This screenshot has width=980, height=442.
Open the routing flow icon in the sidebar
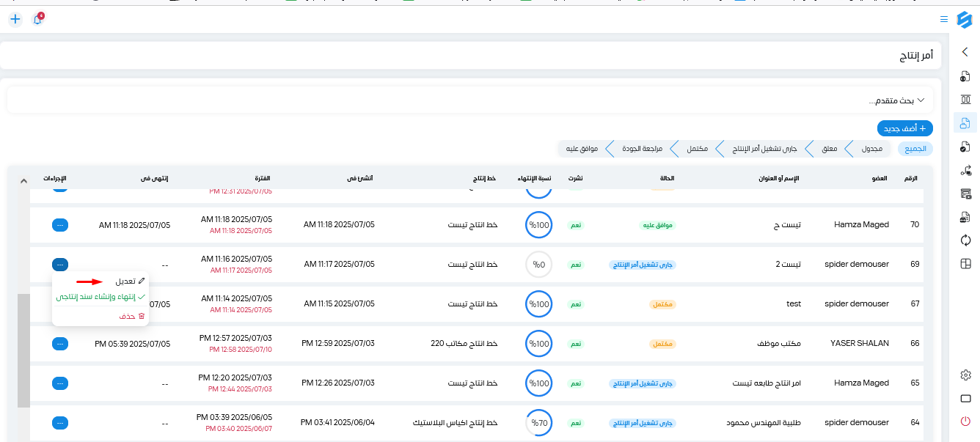tap(965, 170)
